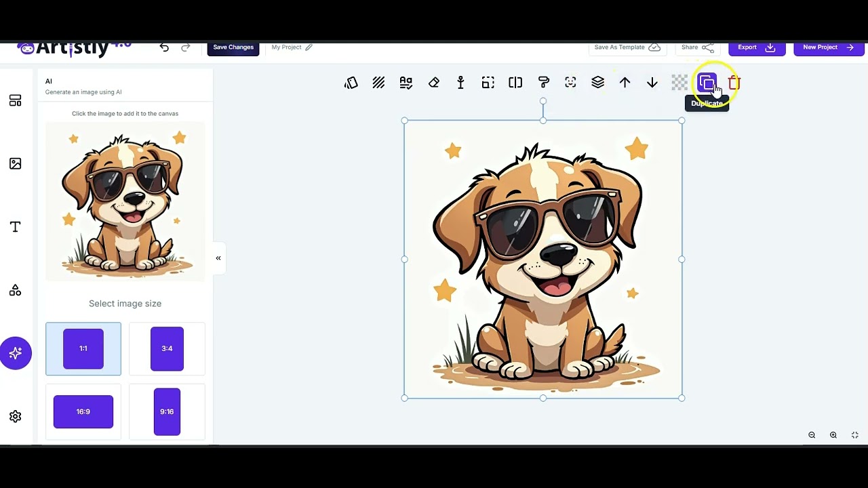
Task: Move layer down with the down arrow
Action: coord(652,83)
